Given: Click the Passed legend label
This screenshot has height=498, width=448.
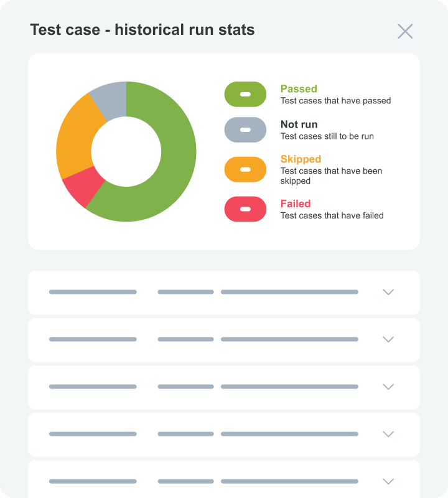Looking at the screenshot, I should [299, 89].
